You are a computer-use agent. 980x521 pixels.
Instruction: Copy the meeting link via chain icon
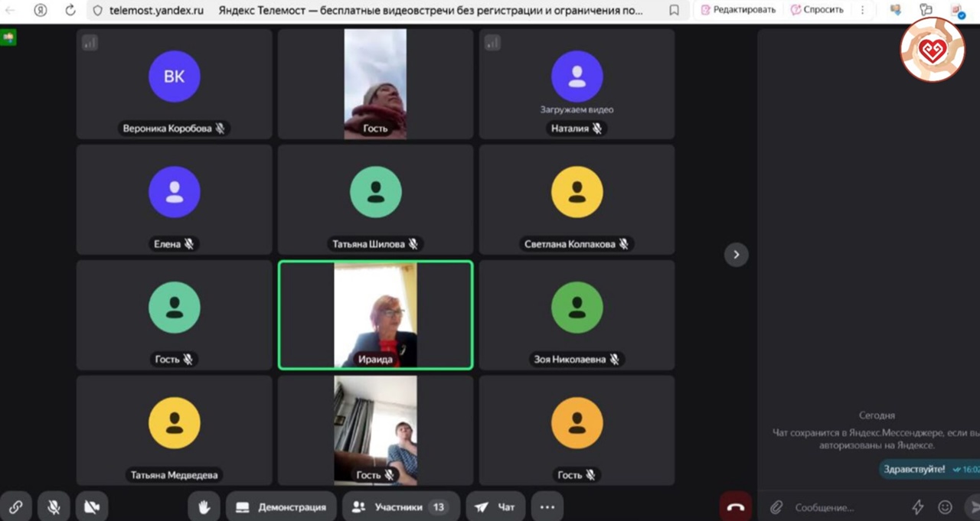click(x=15, y=506)
